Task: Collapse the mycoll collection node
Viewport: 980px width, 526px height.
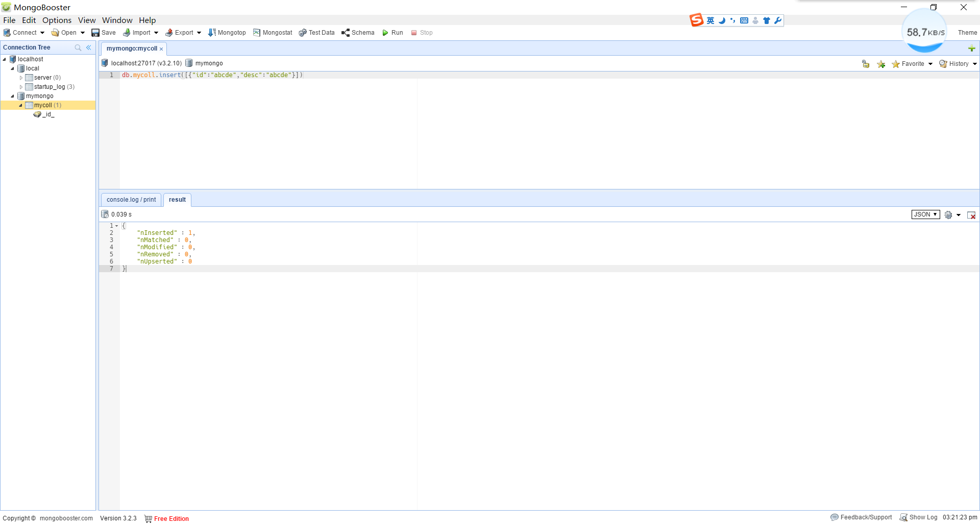Action: (x=21, y=105)
